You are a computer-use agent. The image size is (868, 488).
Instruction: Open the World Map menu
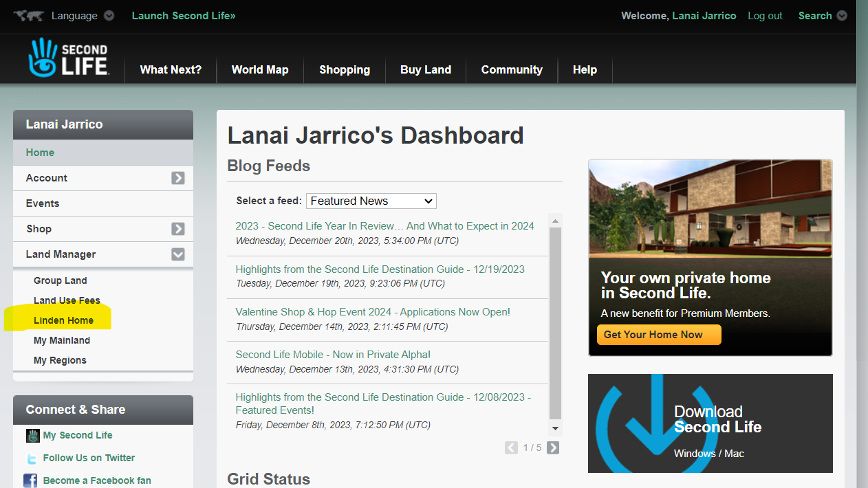(260, 69)
